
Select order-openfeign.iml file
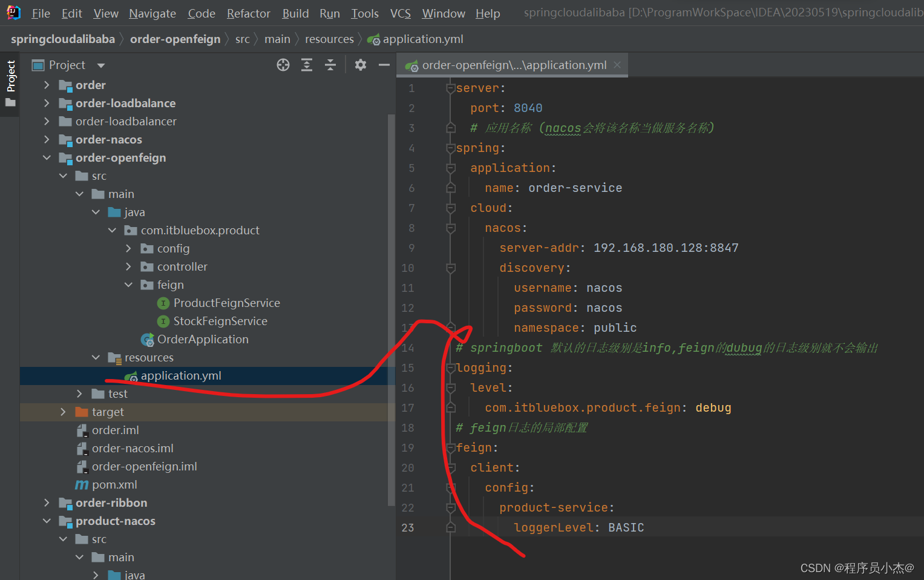pyautogui.click(x=145, y=466)
